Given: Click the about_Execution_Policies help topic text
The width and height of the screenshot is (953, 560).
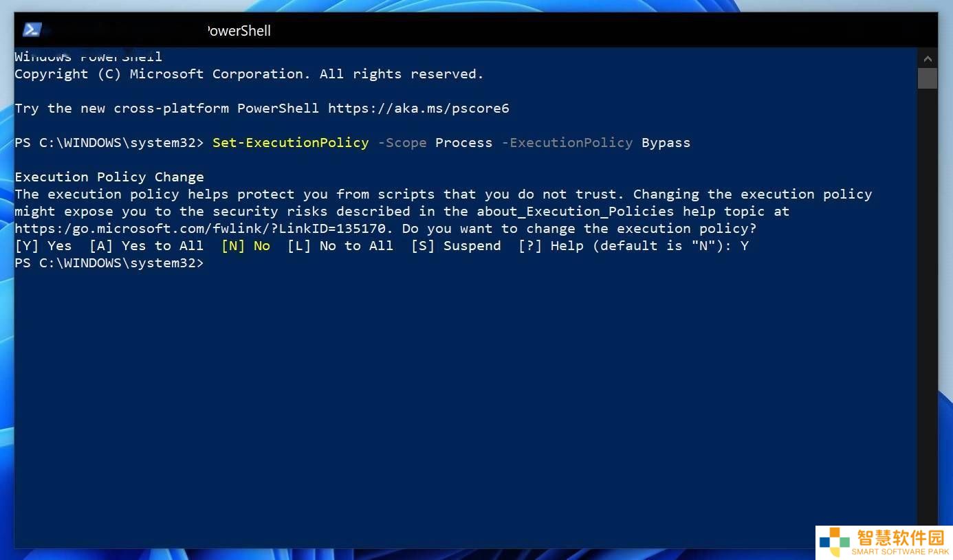Looking at the screenshot, I should point(576,212).
